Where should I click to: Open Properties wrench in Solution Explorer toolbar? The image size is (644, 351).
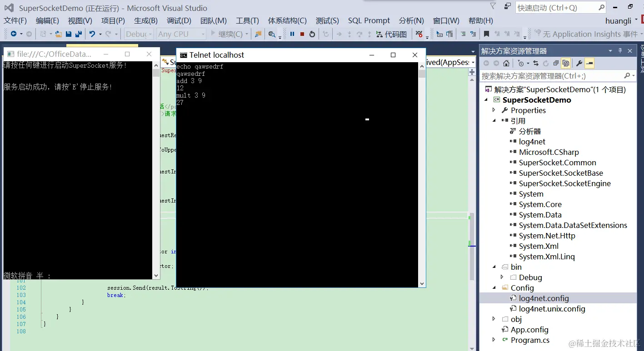(x=579, y=63)
